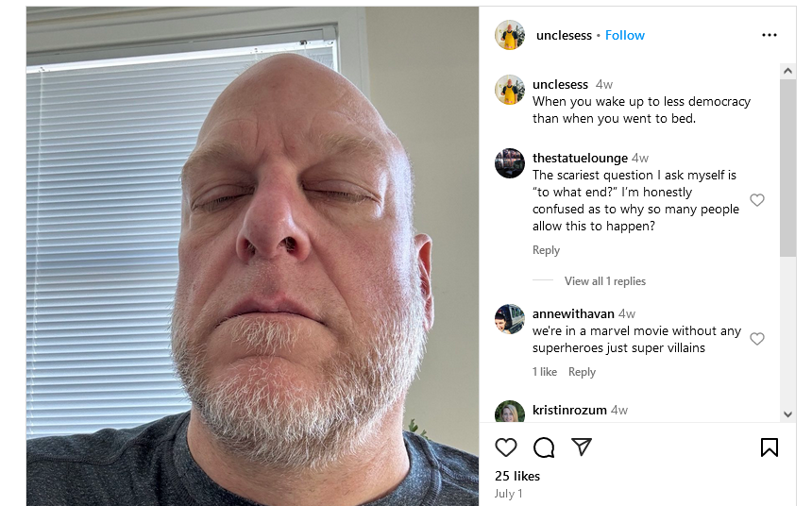The height and width of the screenshot is (506, 812).
Task: Open the three-dot more options menu
Action: point(769,35)
